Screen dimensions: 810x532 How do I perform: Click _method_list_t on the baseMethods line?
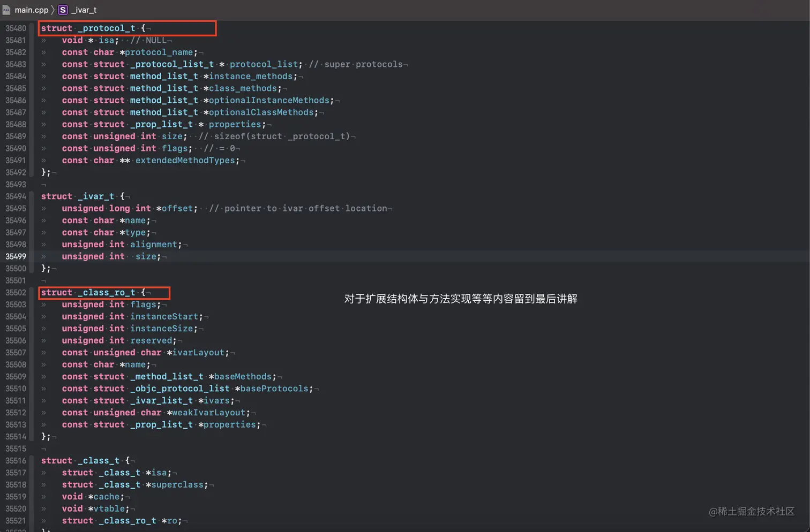[167, 377]
